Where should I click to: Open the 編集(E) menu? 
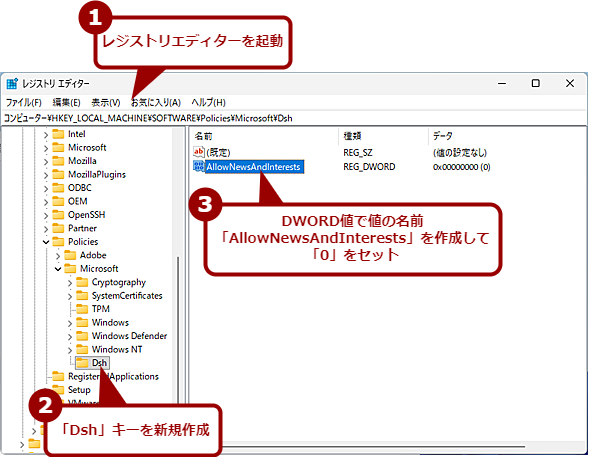(x=66, y=103)
